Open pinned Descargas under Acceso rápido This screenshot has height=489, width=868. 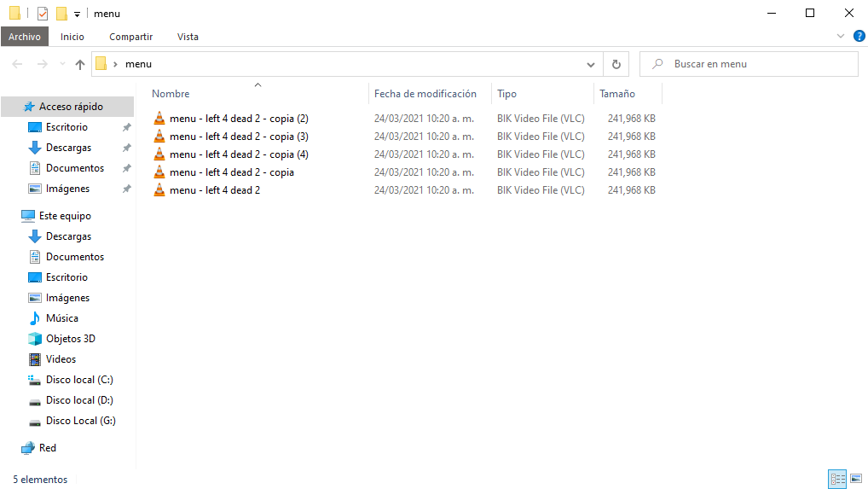pos(68,148)
